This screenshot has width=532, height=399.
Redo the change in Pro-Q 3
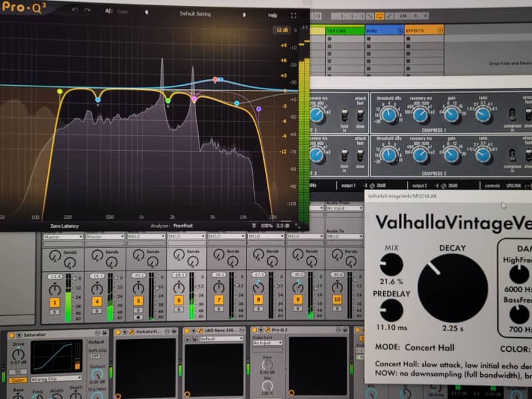pyautogui.click(x=88, y=10)
